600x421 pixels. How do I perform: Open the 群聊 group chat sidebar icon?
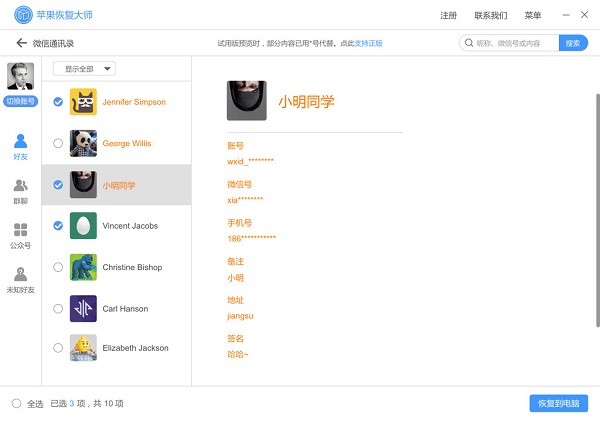[x=21, y=190]
